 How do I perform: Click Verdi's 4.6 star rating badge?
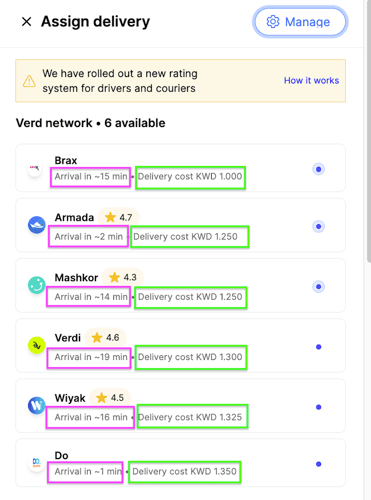coord(105,337)
